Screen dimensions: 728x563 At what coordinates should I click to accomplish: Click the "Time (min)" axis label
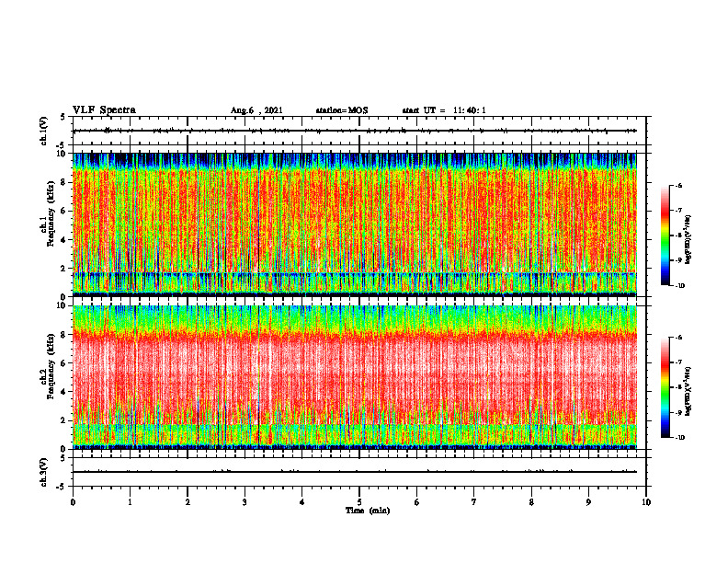[x=368, y=511]
